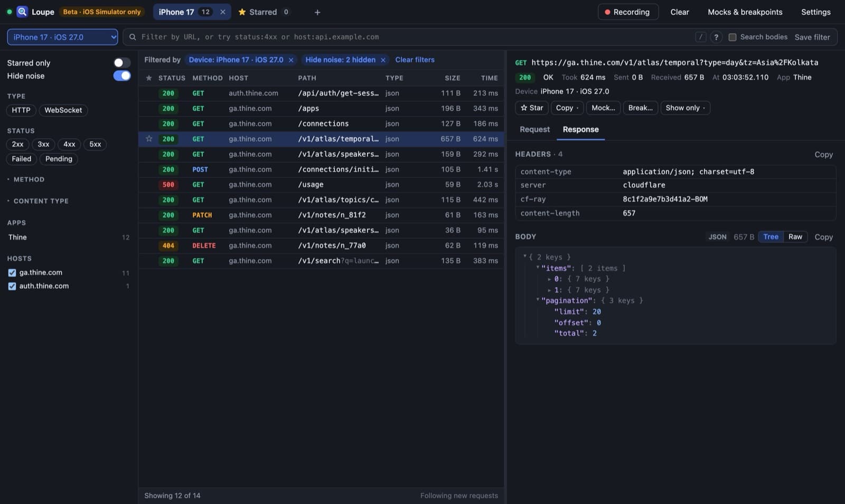
Task: Open the Show only dropdown
Action: 685,108
